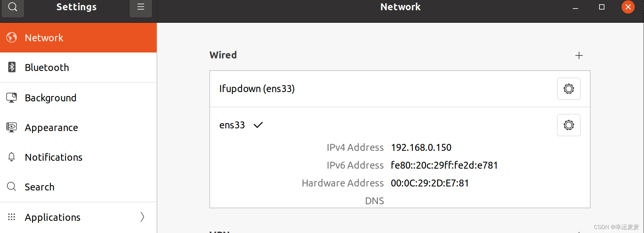Open settings gear for Ifupdown (ens33)
Screen dimensions: 644x233
pos(568,89)
